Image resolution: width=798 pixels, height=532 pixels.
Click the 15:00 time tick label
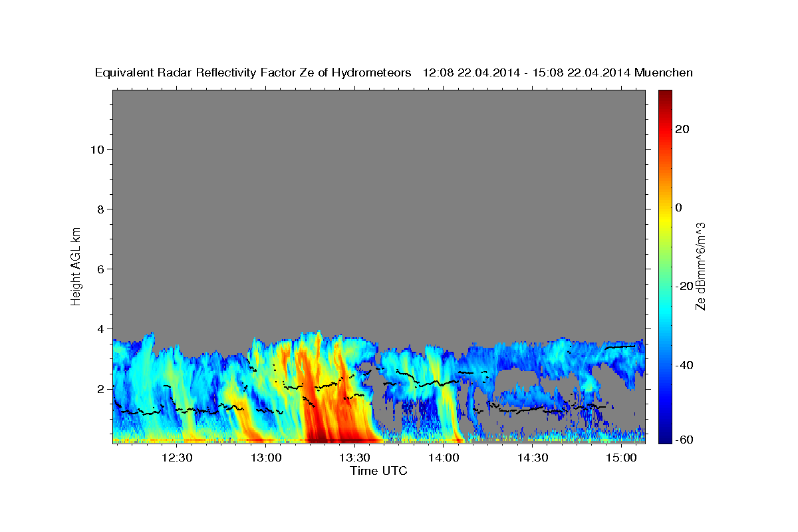(621, 458)
